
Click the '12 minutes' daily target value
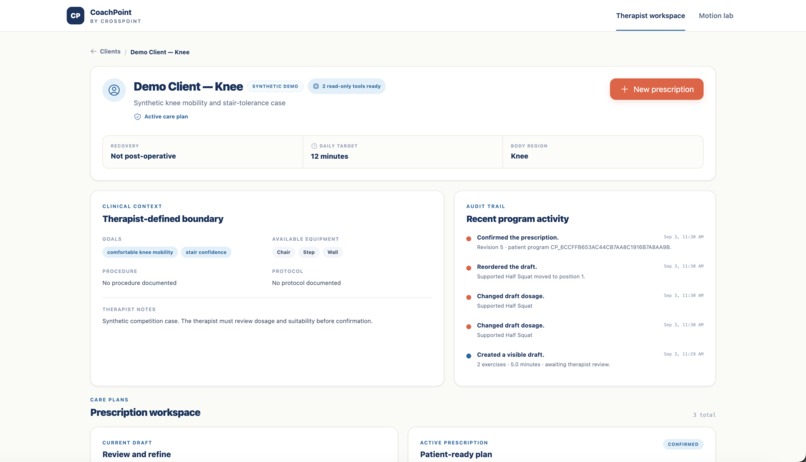[329, 156]
